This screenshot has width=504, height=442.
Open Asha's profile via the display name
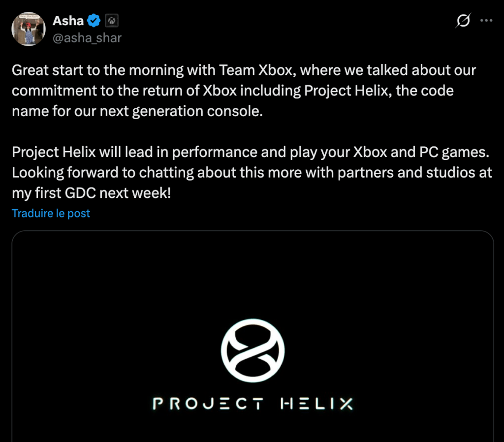pos(68,20)
